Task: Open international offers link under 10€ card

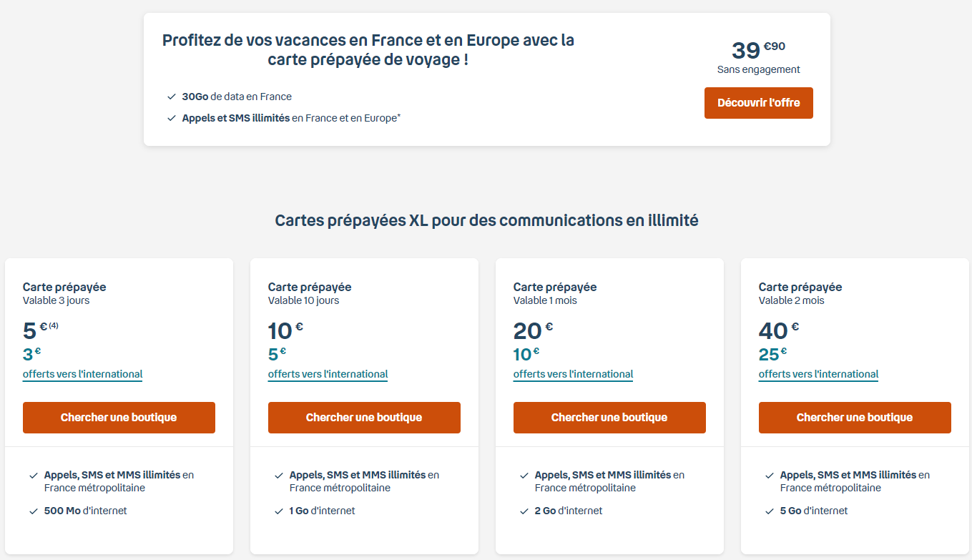Action: (x=328, y=374)
